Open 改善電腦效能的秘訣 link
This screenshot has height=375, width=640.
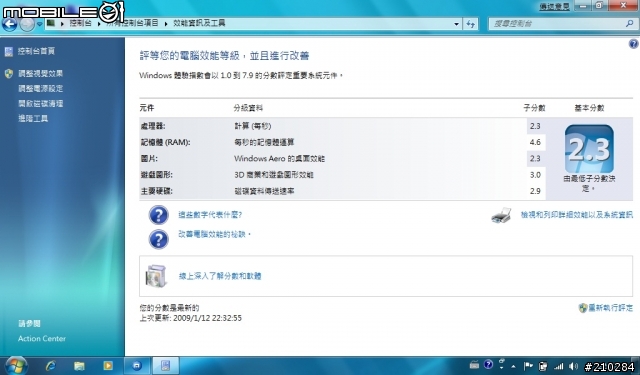214,234
